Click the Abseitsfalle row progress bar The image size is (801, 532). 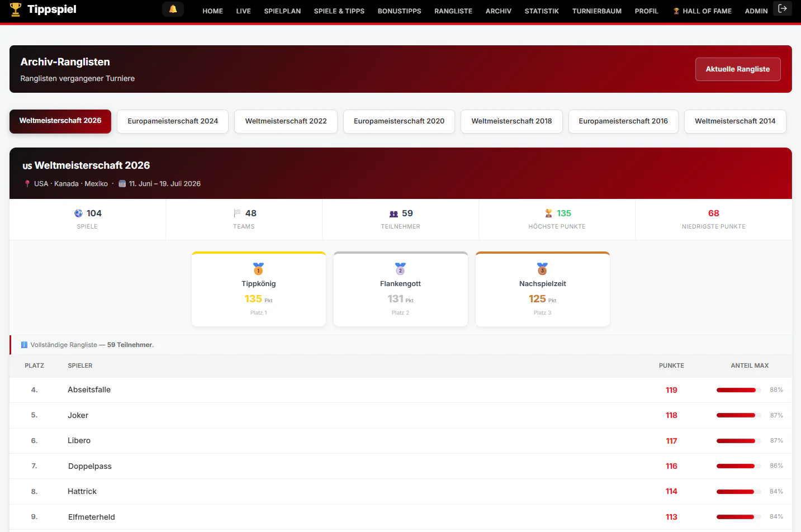pyautogui.click(x=738, y=390)
